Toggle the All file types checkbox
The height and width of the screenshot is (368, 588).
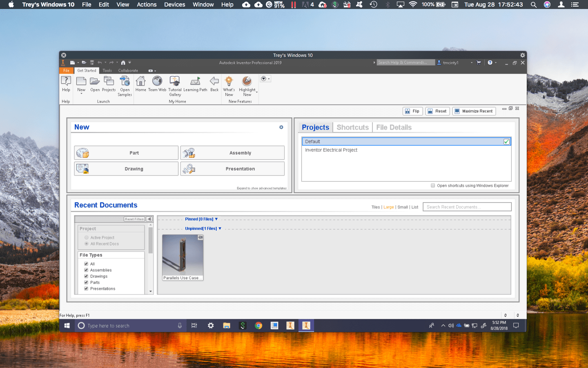pos(86,264)
